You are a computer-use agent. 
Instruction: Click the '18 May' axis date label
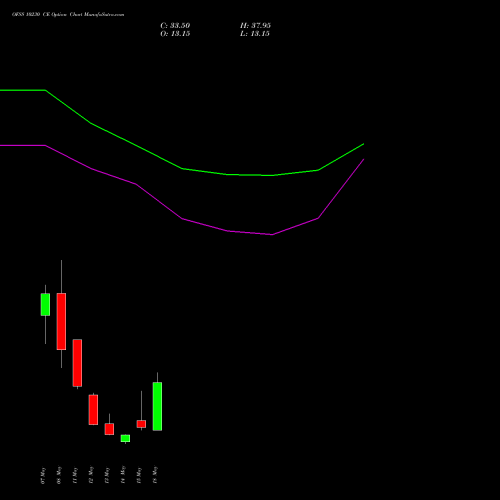pos(155,475)
